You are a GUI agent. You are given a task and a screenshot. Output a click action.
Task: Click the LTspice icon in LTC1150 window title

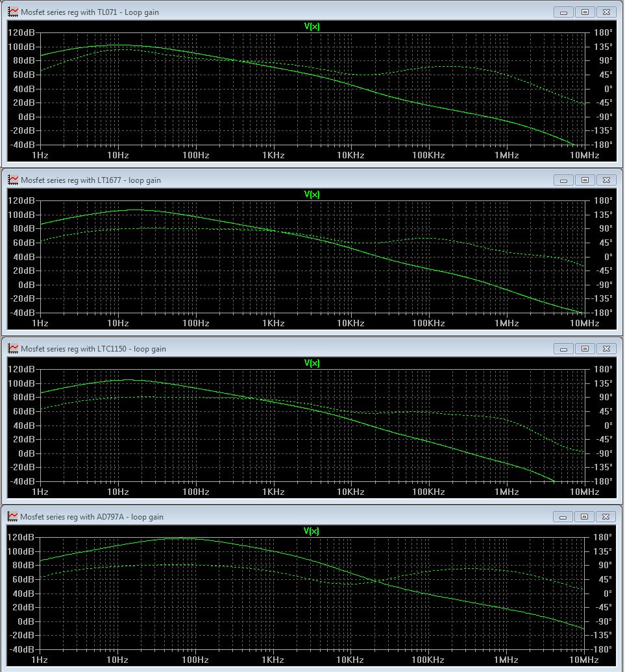(13, 349)
